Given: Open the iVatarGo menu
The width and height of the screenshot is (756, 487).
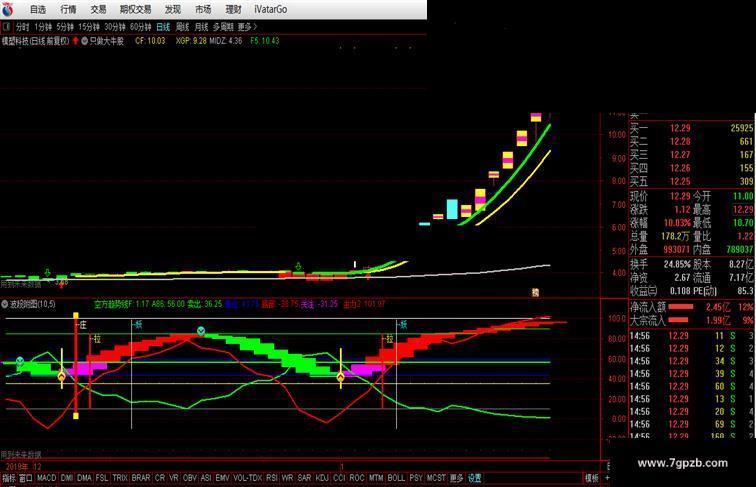Looking at the screenshot, I should pyautogui.click(x=270, y=9).
